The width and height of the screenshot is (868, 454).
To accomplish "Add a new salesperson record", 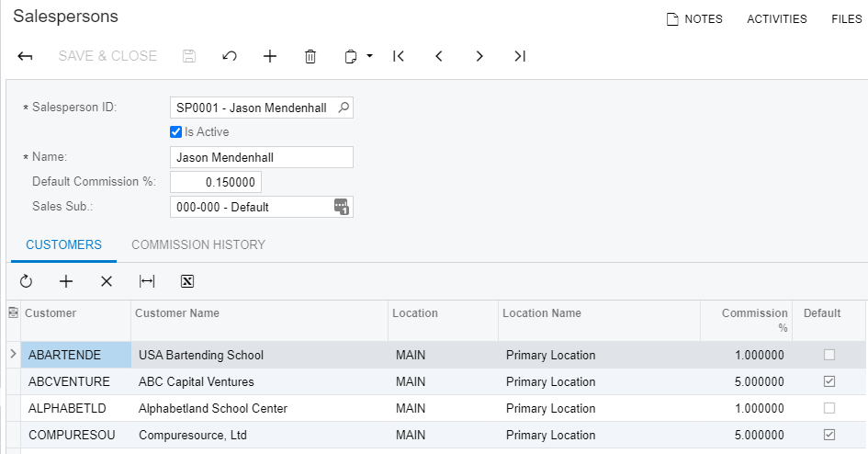I will coord(270,56).
